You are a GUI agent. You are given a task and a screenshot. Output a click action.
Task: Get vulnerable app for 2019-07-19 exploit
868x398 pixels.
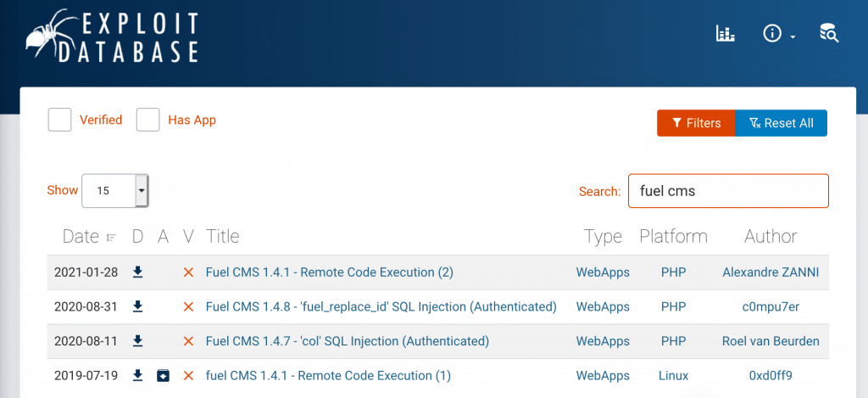[163, 376]
